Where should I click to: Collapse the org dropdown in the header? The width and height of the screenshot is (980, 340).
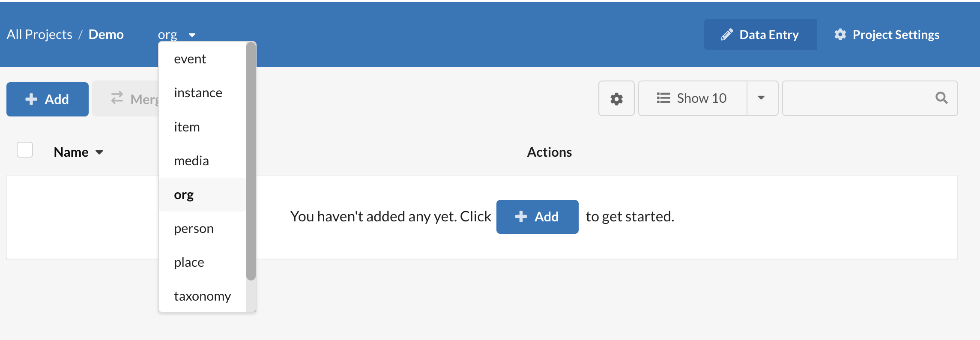pos(176,35)
